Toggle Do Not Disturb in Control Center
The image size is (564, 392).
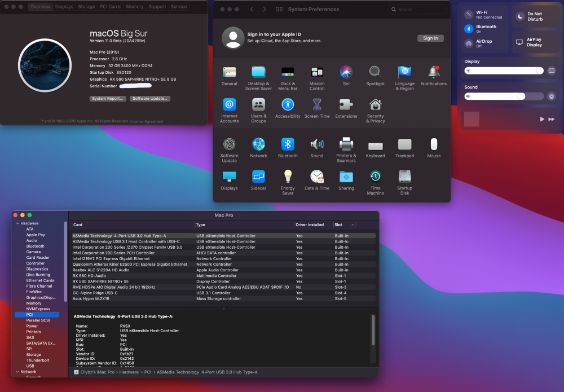[x=520, y=16]
